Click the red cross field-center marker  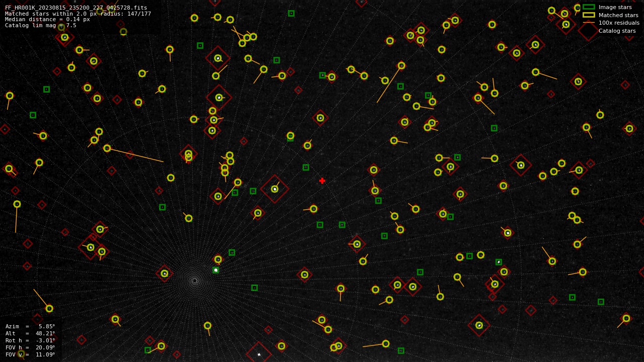(322, 181)
